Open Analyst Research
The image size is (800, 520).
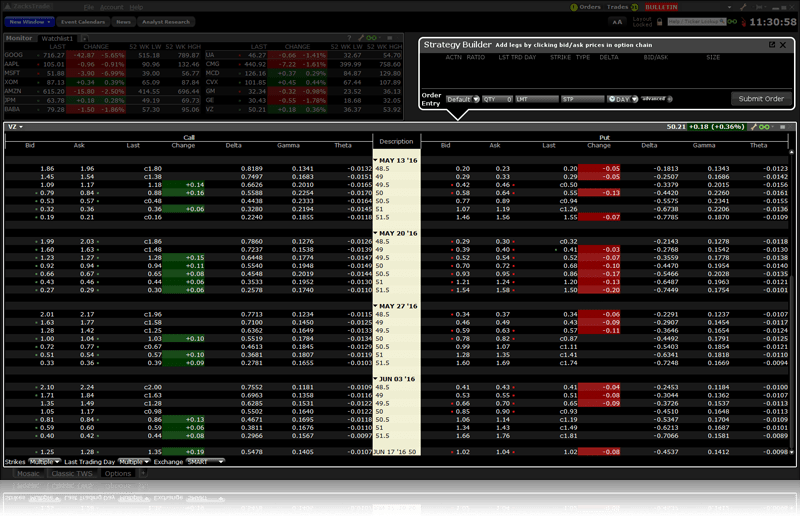(166, 22)
